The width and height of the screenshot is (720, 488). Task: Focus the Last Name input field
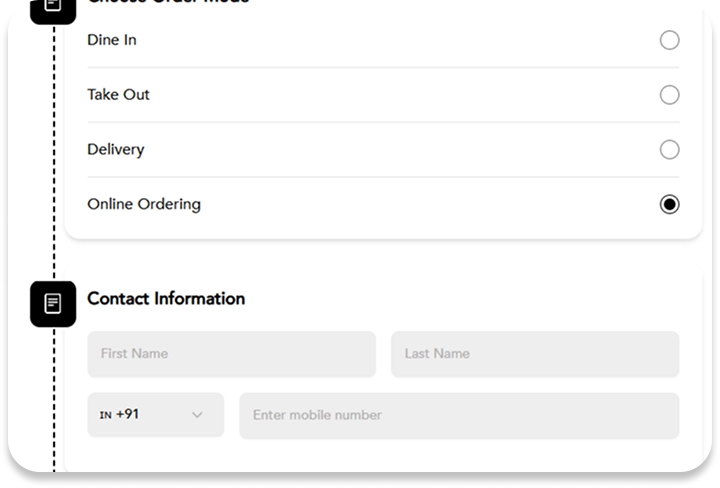534,354
